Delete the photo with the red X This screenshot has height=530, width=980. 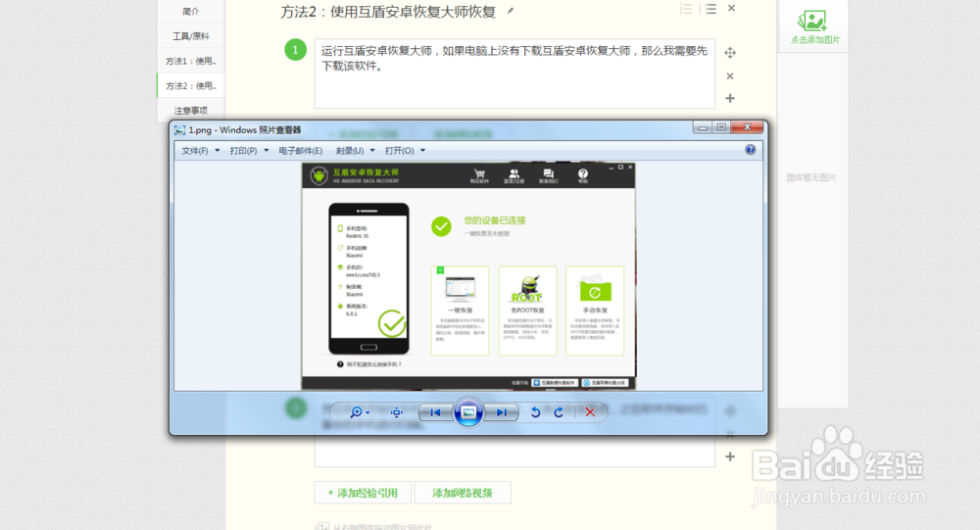590,412
